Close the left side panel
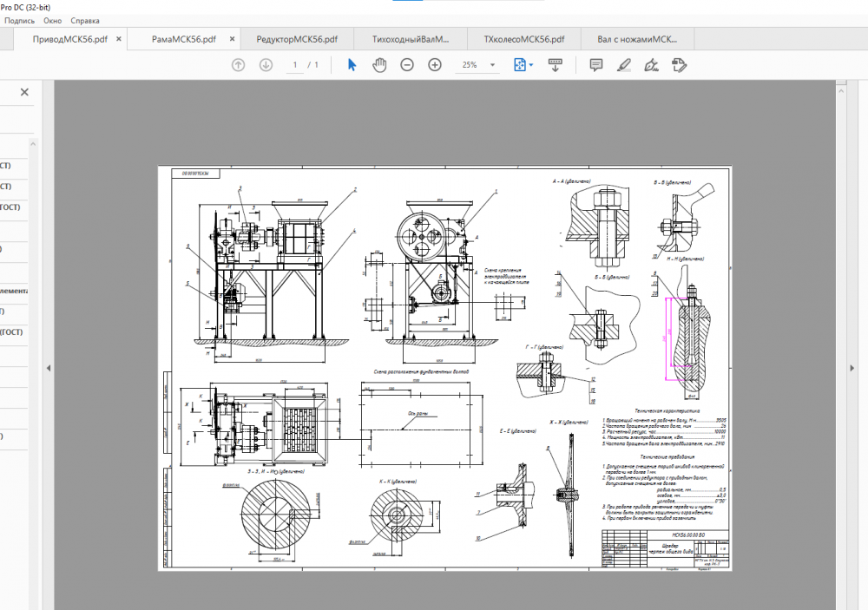 click(x=24, y=92)
